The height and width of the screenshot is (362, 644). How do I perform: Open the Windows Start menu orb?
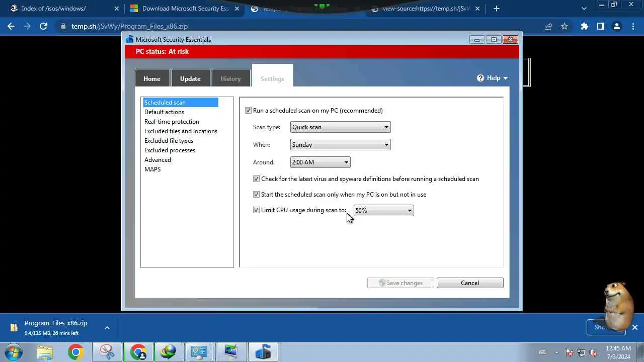pos(14,352)
